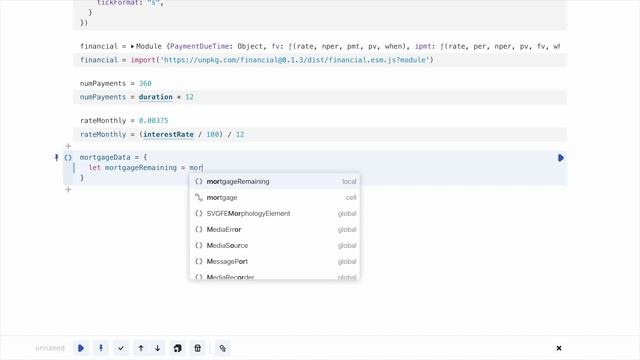Attach a file with paperclip icon
The image size is (640, 360).
[222, 348]
